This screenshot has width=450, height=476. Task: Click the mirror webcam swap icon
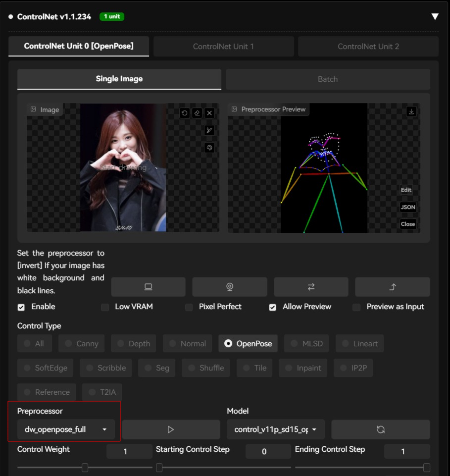[311, 287]
